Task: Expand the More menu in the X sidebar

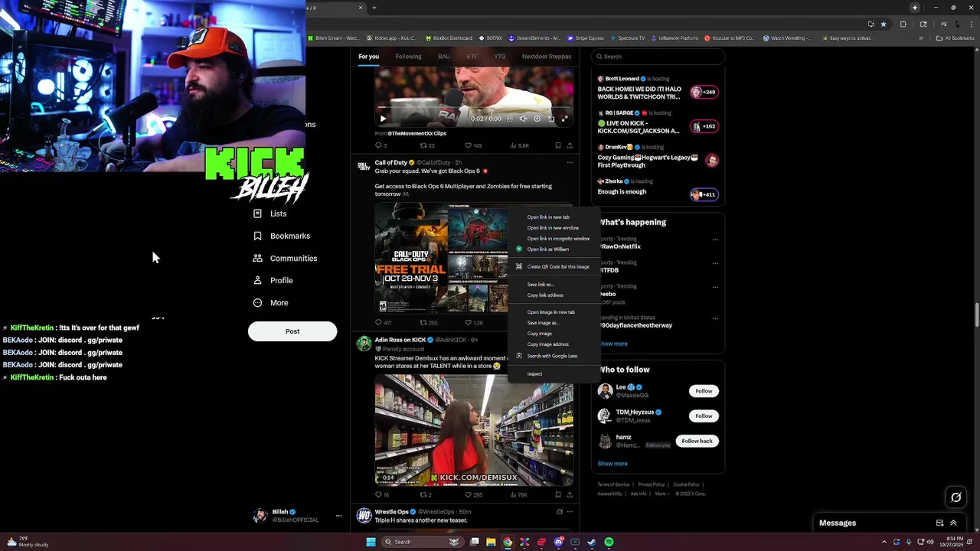Action: pos(270,302)
